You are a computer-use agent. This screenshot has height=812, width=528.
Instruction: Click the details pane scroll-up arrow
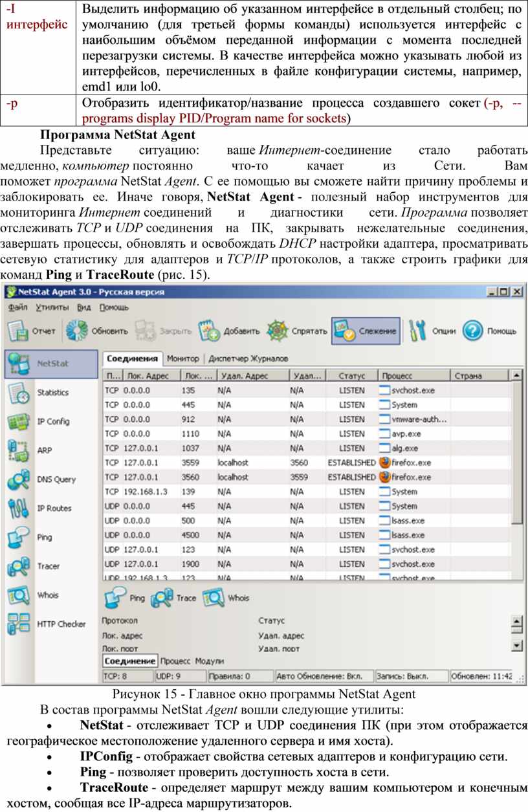(516, 622)
